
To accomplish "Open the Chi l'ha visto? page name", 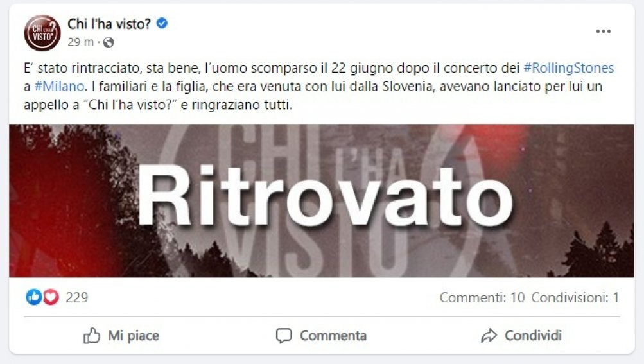I will (x=109, y=24).
